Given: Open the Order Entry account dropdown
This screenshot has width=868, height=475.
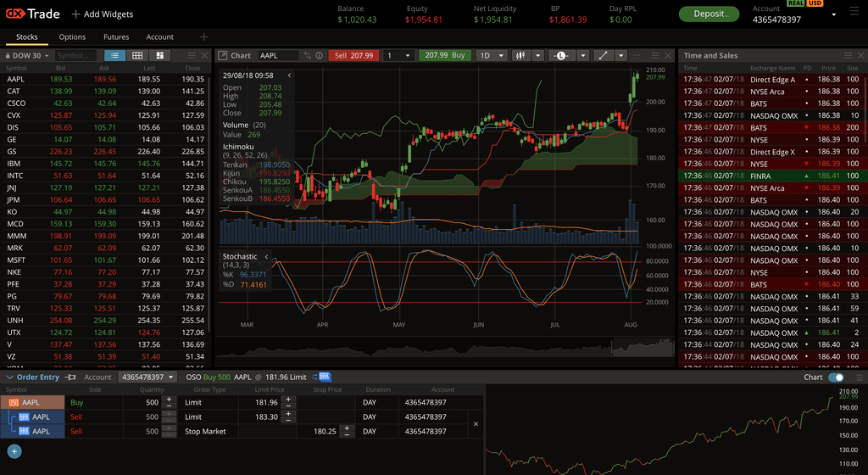Looking at the screenshot, I should point(147,377).
